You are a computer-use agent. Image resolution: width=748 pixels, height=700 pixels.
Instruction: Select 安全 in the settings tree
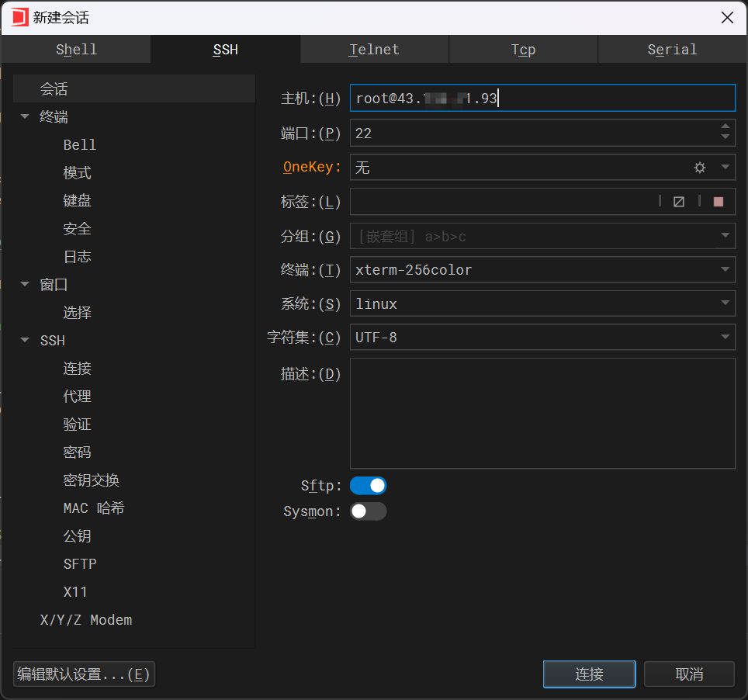tap(77, 229)
